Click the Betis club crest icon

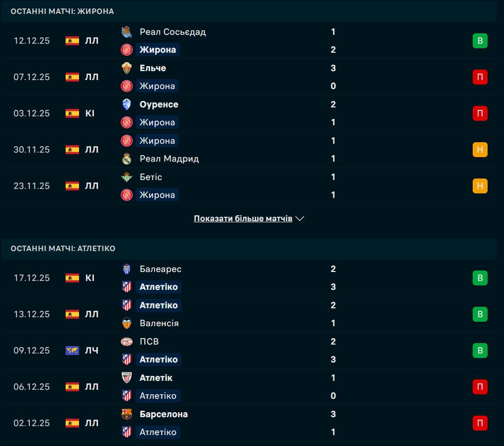pyautogui.click(x=127, y=177)
